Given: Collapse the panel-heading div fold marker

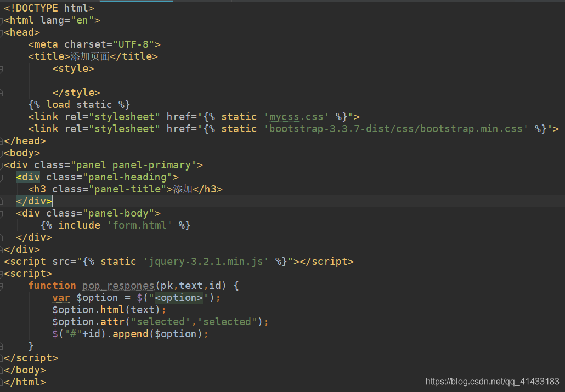Looking at the screenshot, I should tap(2, 178).
